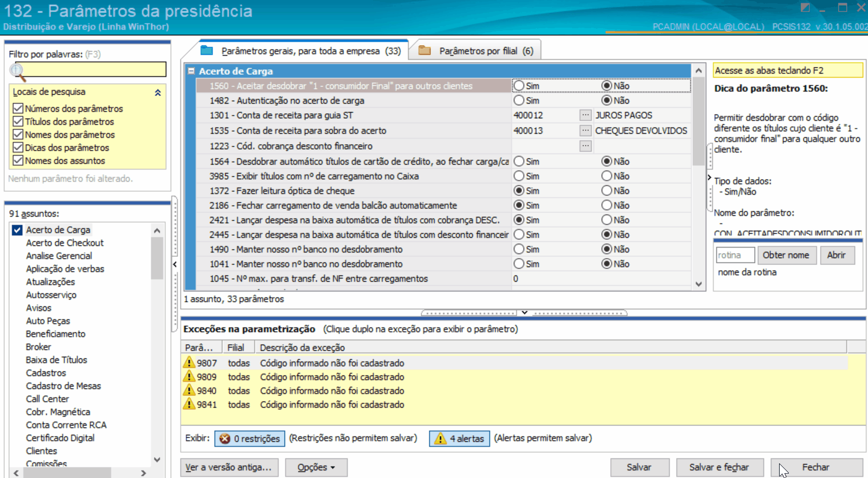Select Aplicação de verbas subject
This screenshot has height=478, width=868.
pyautogui.click(x=65, y=269)
